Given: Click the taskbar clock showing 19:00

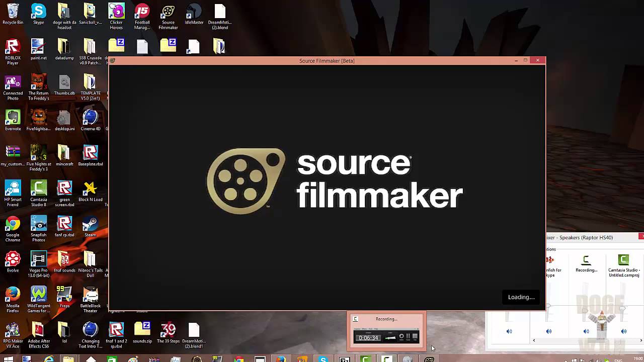Looking at the screenshot, I should [638, 359].
